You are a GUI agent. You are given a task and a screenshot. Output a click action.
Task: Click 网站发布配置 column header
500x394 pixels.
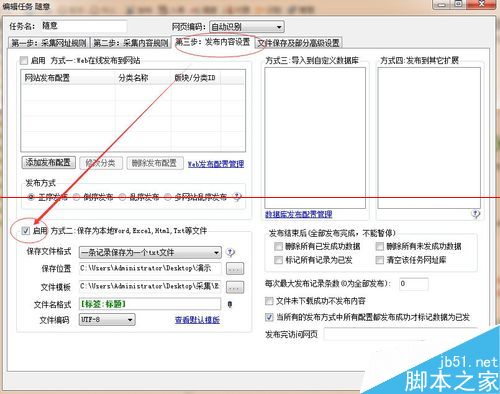click(x=68, y=78)
